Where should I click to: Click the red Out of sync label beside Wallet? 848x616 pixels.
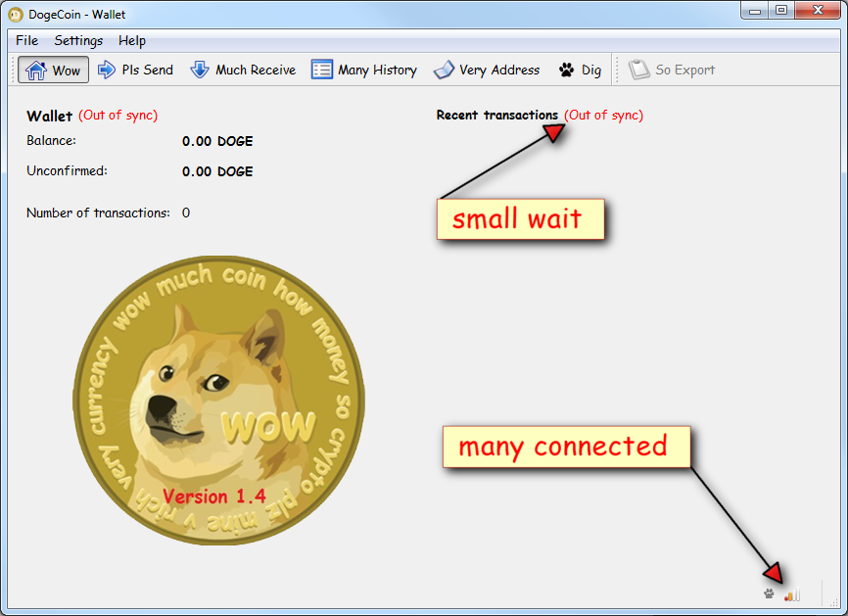(118, 116)
